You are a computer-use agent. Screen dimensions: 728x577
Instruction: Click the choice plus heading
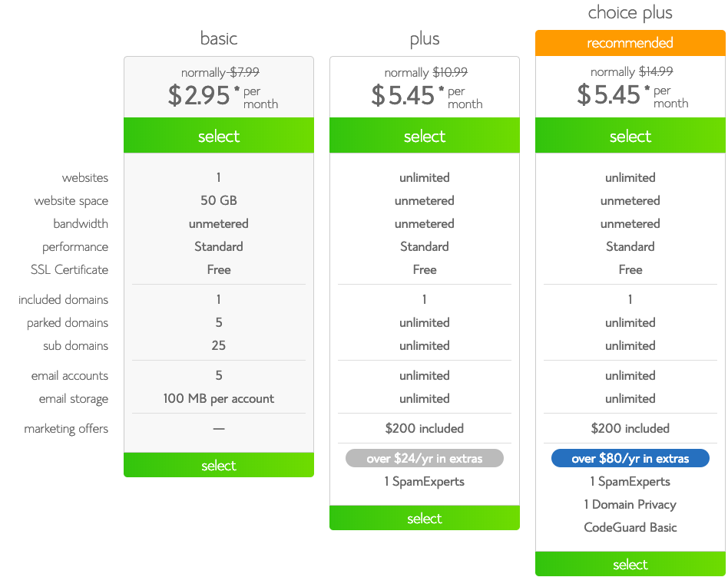[630, 12]
